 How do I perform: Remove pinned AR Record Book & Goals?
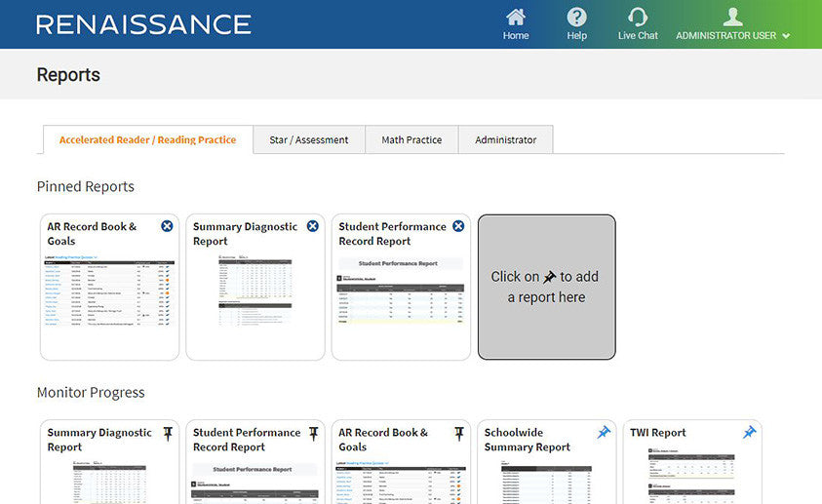click(167, 226)
